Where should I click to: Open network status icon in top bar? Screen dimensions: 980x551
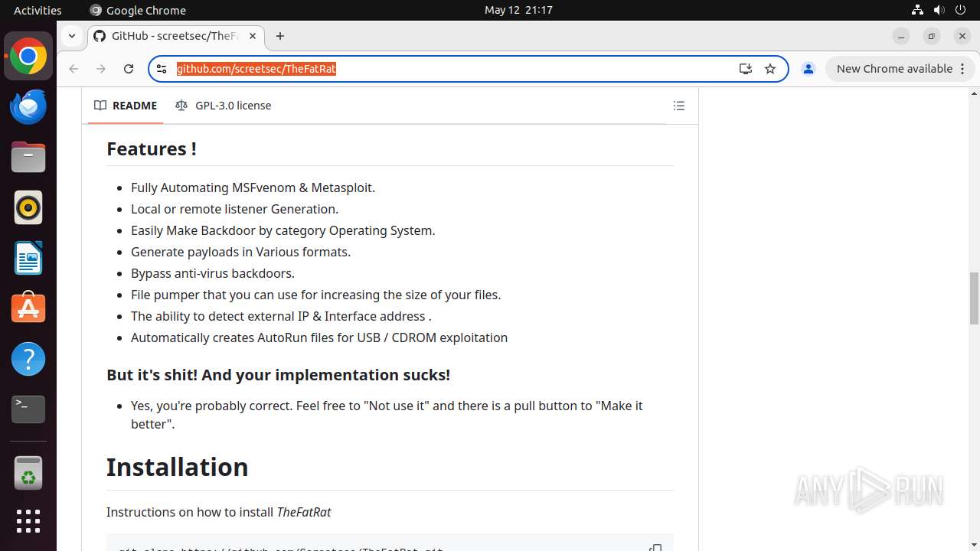(x=917, y=10)
